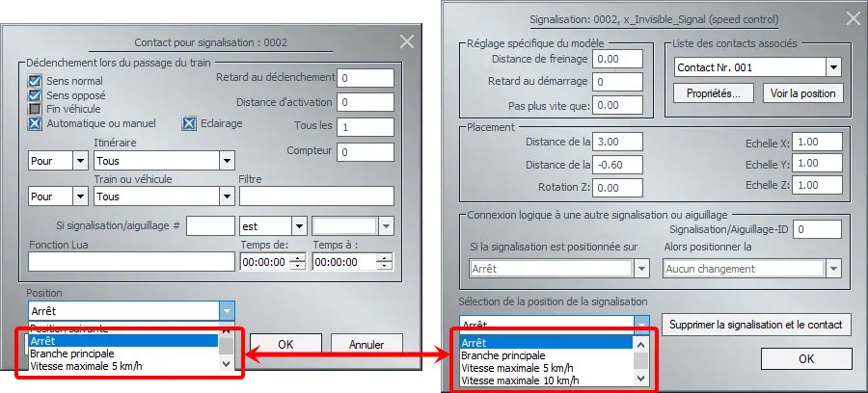Viewport: 868px width, 393px height.
Task: Click the first Distance de la field 3.00
Action: pyautogui.click(x=617, y=142)
